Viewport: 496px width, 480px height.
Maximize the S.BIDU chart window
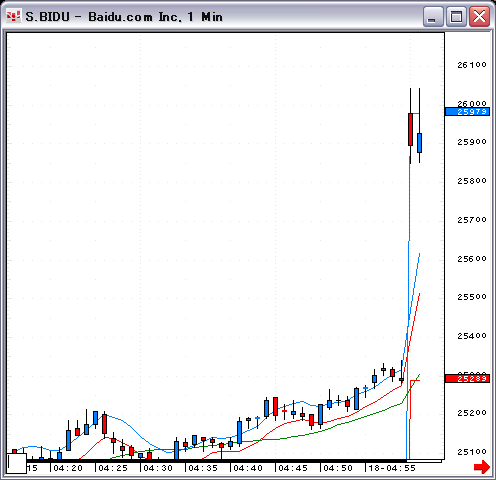(456, 17)
